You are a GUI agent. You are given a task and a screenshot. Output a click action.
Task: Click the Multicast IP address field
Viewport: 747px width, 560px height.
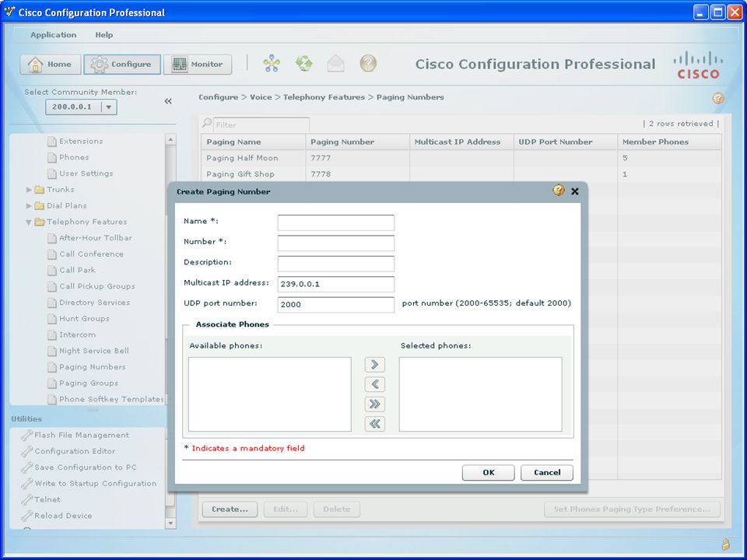pyautogui.click(x=336, y=285)
